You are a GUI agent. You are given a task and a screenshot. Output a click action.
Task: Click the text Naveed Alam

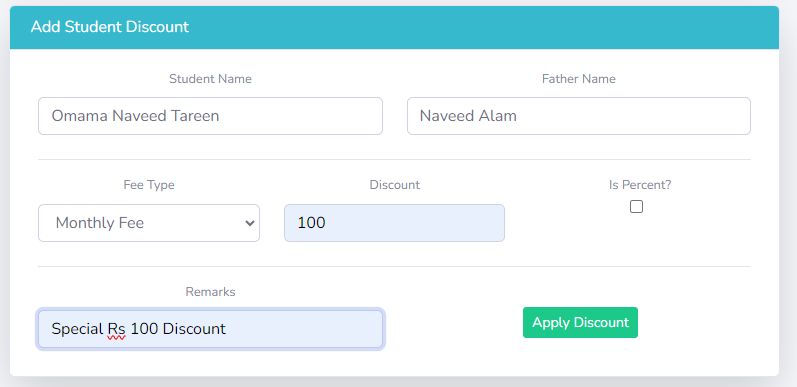[468, 116]
